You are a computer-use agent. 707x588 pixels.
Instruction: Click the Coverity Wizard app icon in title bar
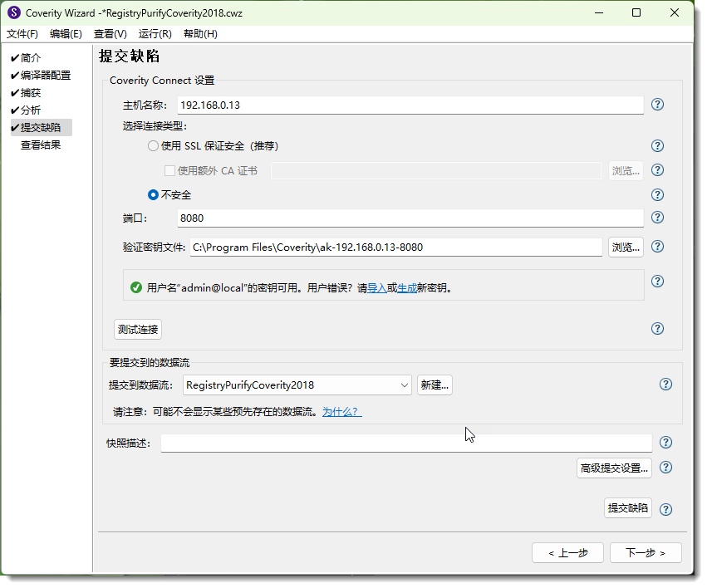tap(14, 12)
